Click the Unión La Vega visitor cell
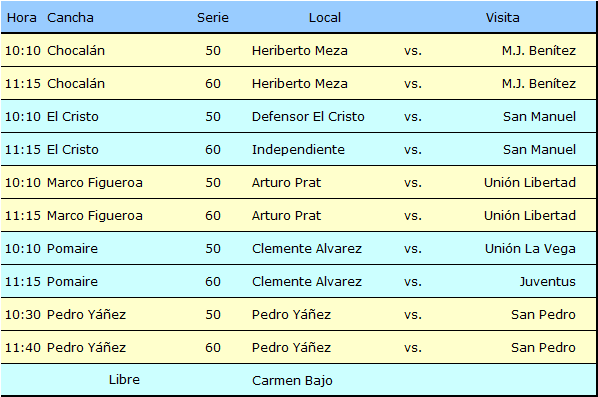598x397 pixels. [x=530, y=248]
